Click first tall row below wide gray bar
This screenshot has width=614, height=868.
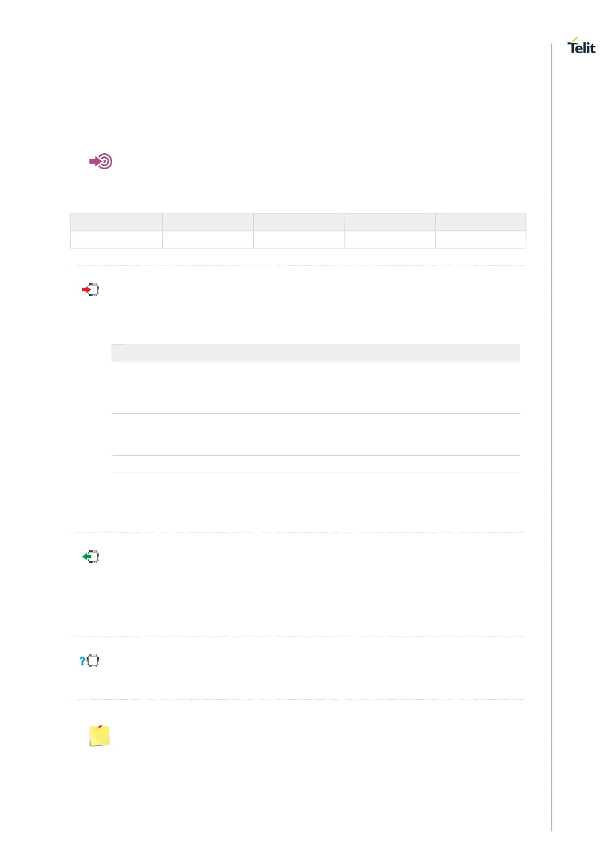[x=316, y=387]
